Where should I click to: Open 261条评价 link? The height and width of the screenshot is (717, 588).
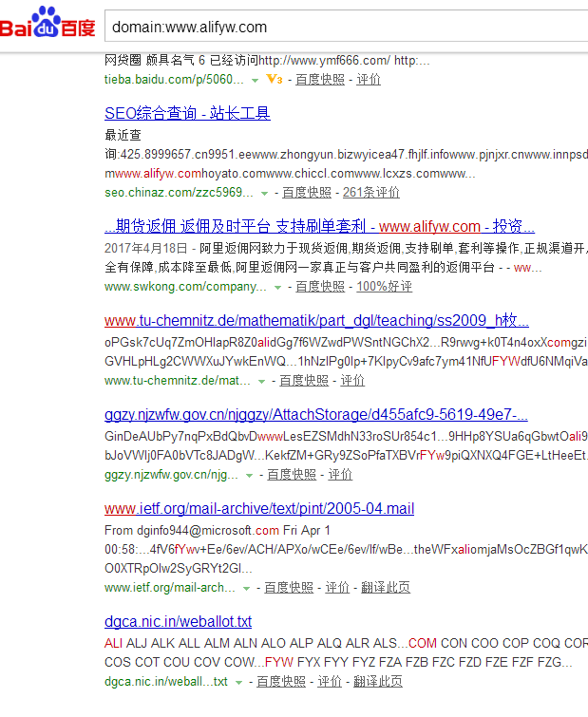point(371,193)
